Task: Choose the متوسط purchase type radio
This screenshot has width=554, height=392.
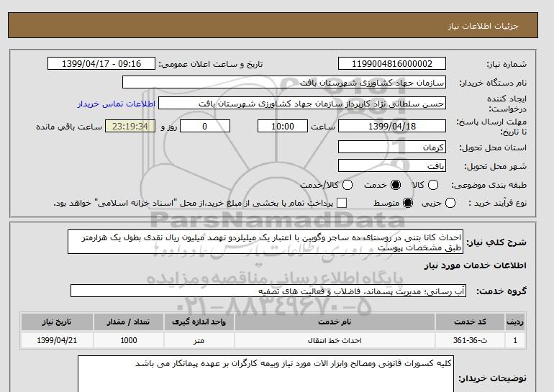Action: [x=408, y=203]
